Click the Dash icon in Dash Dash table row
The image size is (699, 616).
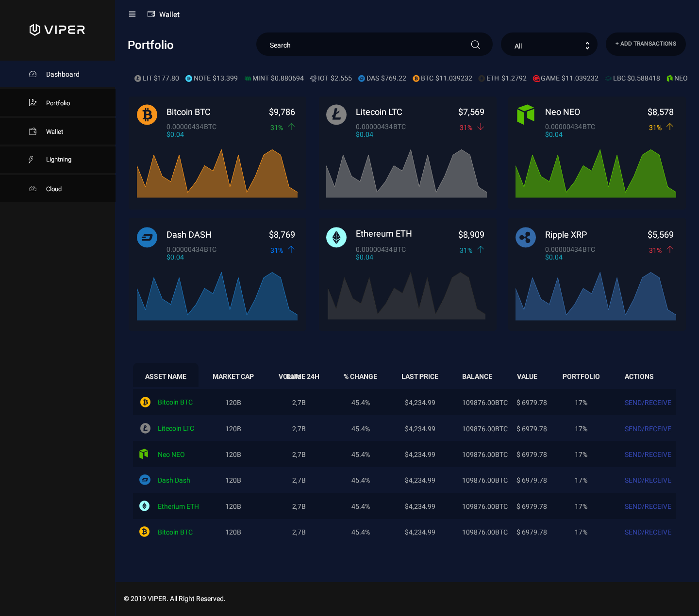(x=145, y=480)
